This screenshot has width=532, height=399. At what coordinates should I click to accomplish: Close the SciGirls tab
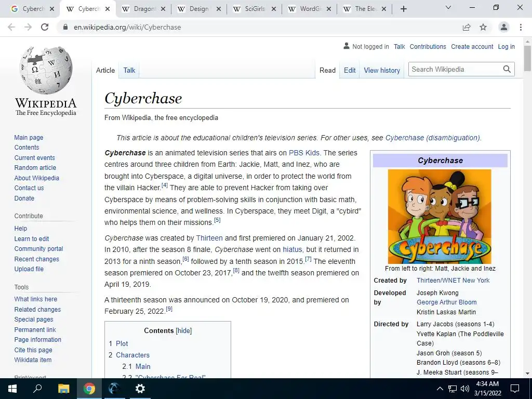coord(274,9)
